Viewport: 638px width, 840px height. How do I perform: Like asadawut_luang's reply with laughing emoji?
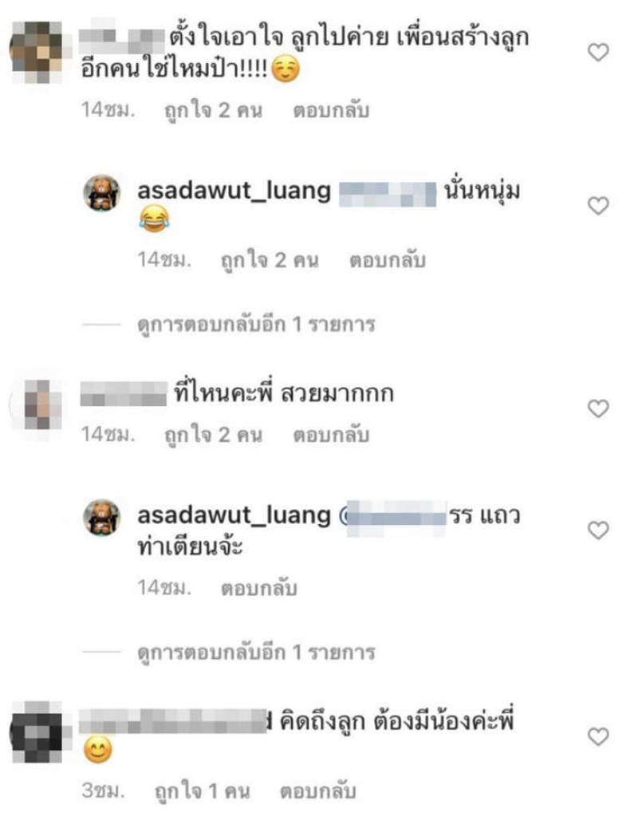pos(598,206)
